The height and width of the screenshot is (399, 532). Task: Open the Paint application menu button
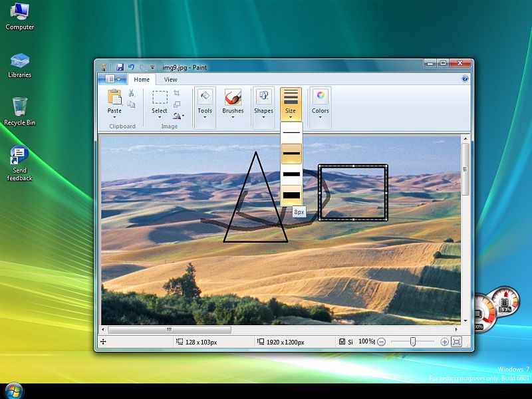click(111, 79)
